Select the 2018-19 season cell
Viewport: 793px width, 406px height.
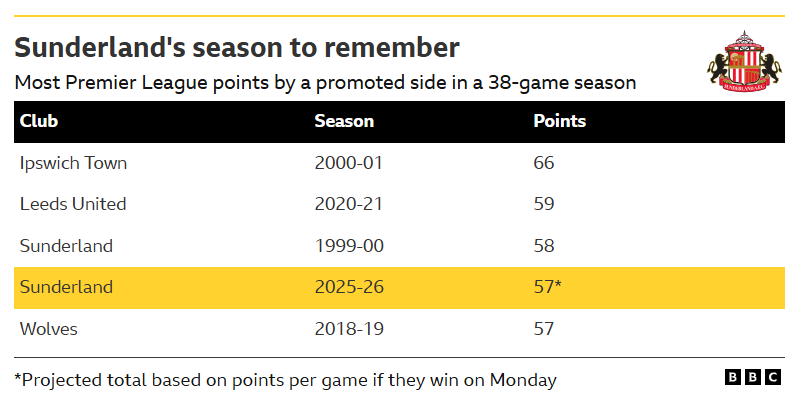349,328
